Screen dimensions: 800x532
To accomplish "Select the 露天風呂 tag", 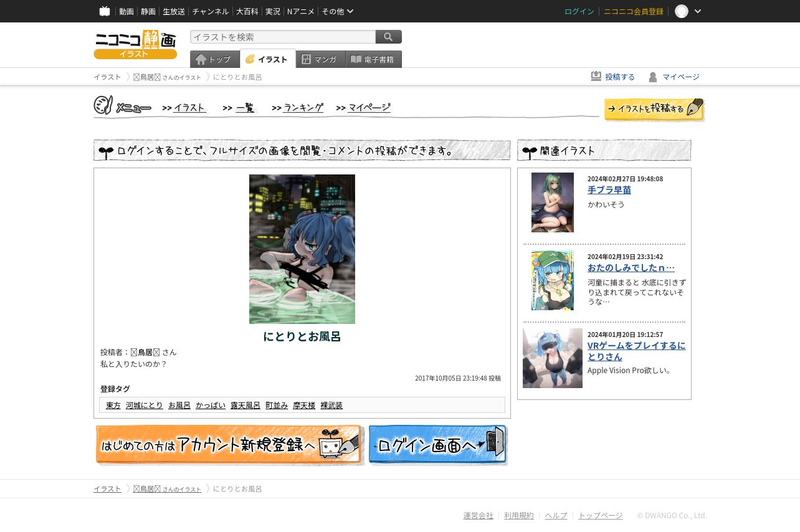I will (245, 406).
